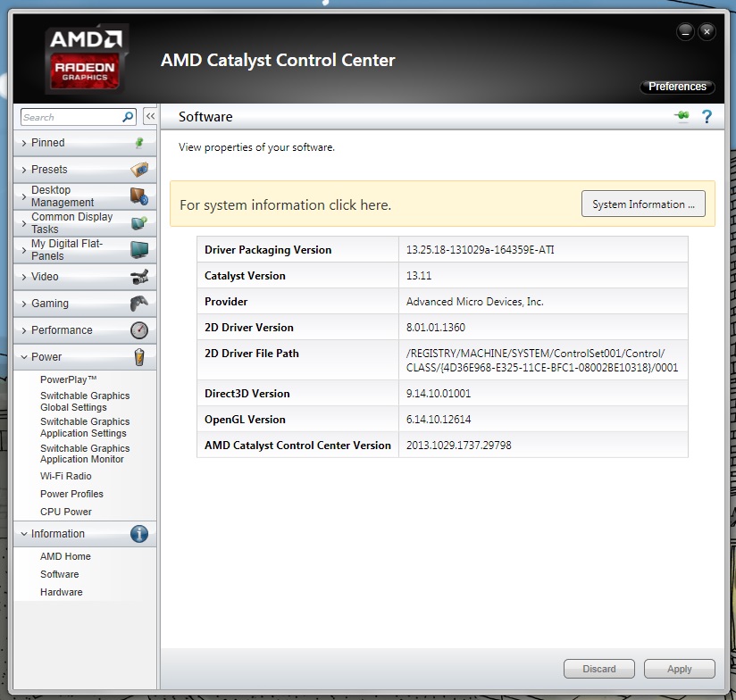The image size is (736, 700).
Task: Click the Pinned category pin icon
Action: (x=139, y=143)
